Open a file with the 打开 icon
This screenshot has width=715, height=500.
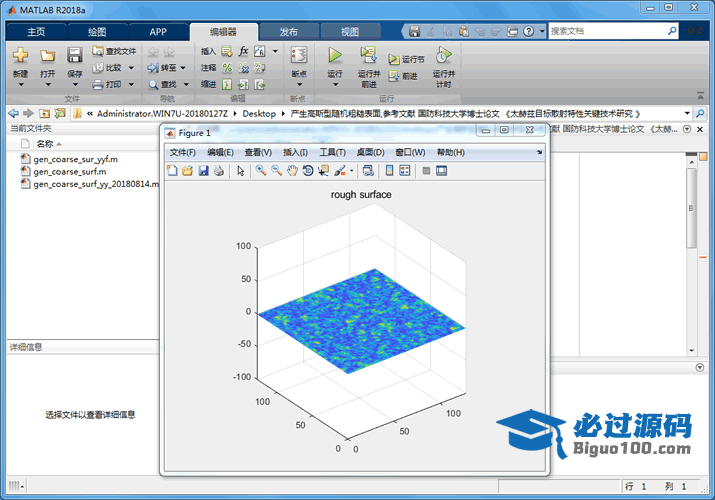point(47,55)
